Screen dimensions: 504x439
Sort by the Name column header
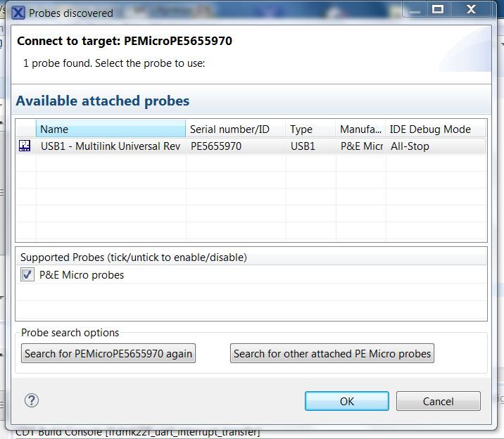point(111,129)
